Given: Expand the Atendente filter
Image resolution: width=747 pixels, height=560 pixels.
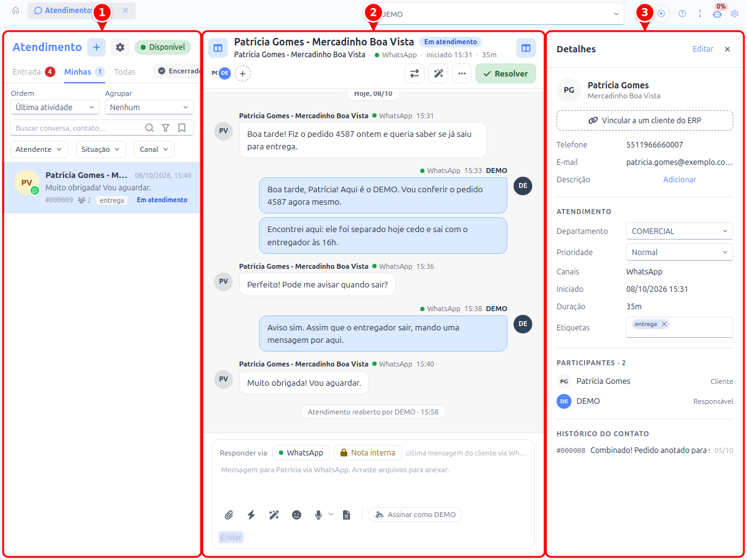Looking at the screenshot, I should pos(39,149).
